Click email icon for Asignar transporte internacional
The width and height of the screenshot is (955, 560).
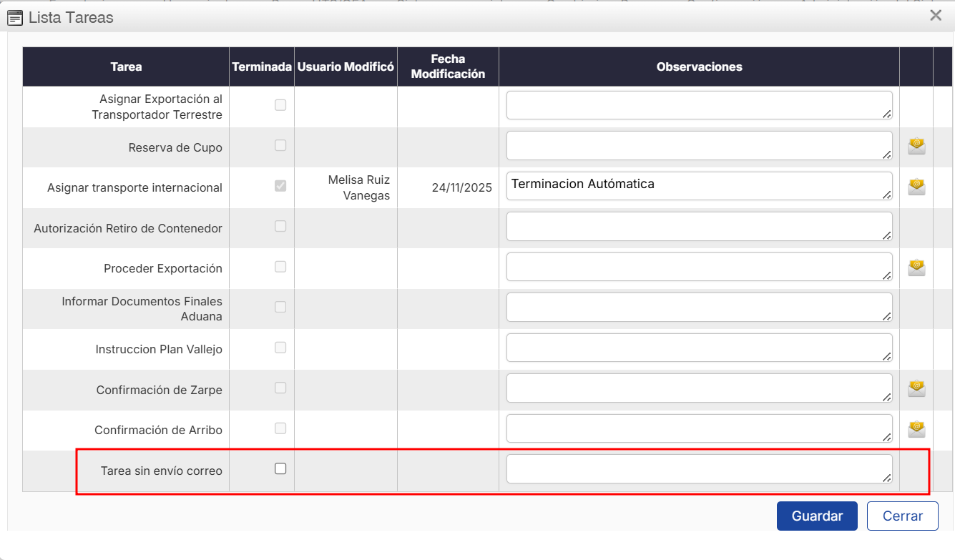tap(916, 187)
